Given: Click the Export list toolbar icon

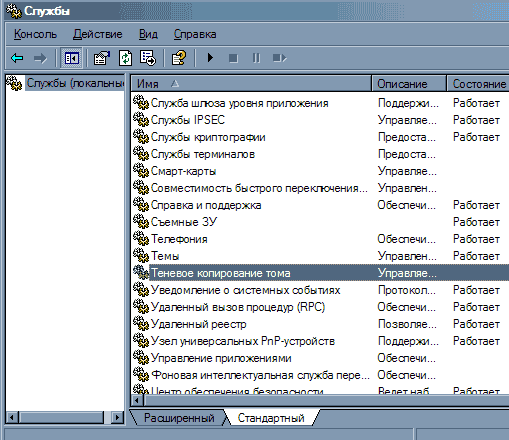Looking at the screenshot, I should (148, 58).
